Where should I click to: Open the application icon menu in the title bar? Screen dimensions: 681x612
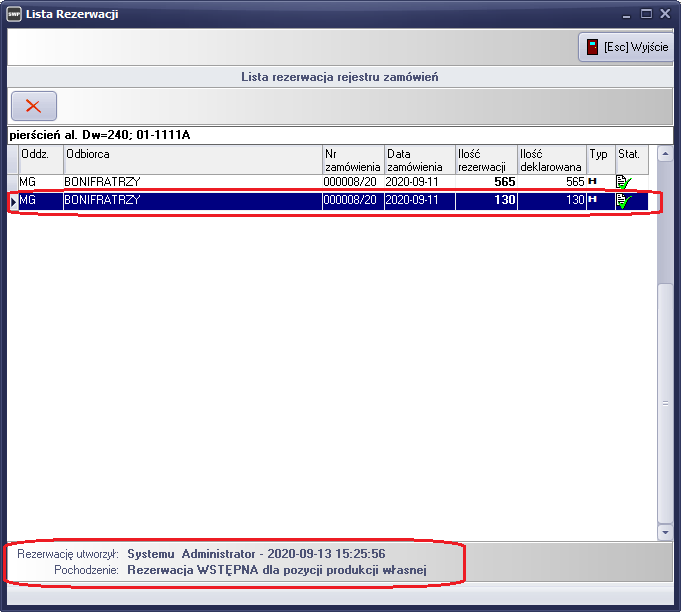(14, 14)
